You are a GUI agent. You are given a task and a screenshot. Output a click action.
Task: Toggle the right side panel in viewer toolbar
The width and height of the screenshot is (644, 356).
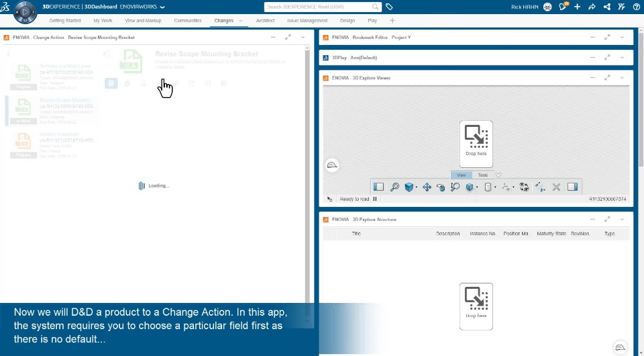pos(572,187)
